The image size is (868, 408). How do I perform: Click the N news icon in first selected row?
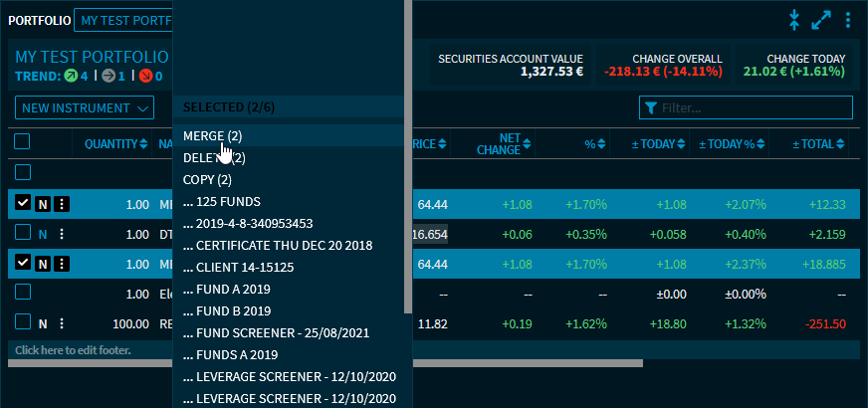[x=43, y=204]
